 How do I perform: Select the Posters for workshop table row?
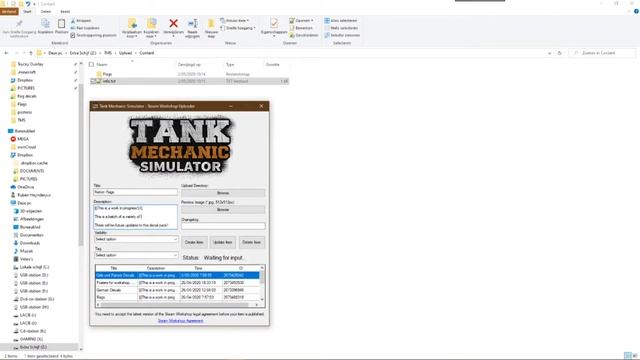click(x=177, y=283)
